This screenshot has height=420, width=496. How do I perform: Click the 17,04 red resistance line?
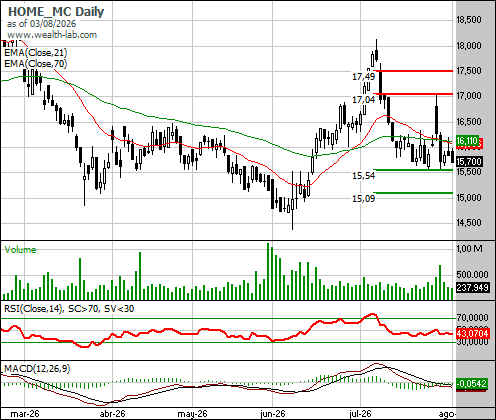pos(413,94)
